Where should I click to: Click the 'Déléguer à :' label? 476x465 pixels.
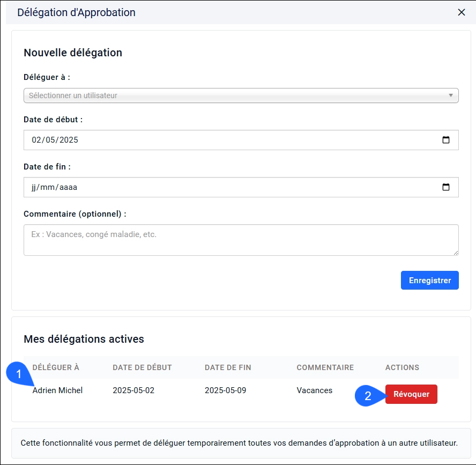click(47, 77)
